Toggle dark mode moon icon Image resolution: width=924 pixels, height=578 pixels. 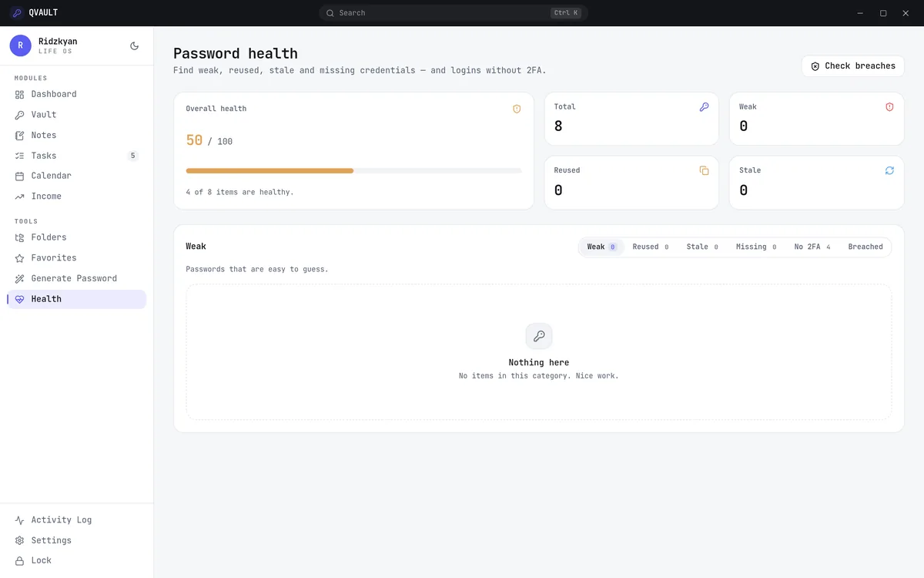(135, 46)
